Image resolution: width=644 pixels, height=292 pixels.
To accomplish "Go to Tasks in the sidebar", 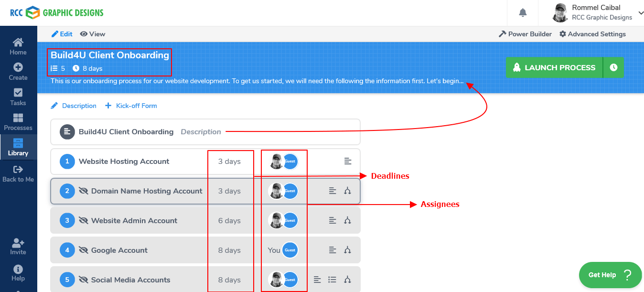I will point(18,97).
